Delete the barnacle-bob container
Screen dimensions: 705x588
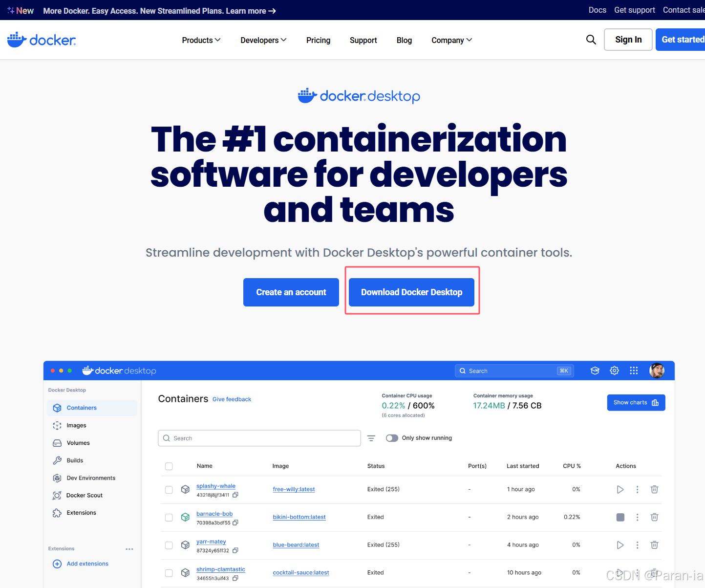(x=655, y=517)
